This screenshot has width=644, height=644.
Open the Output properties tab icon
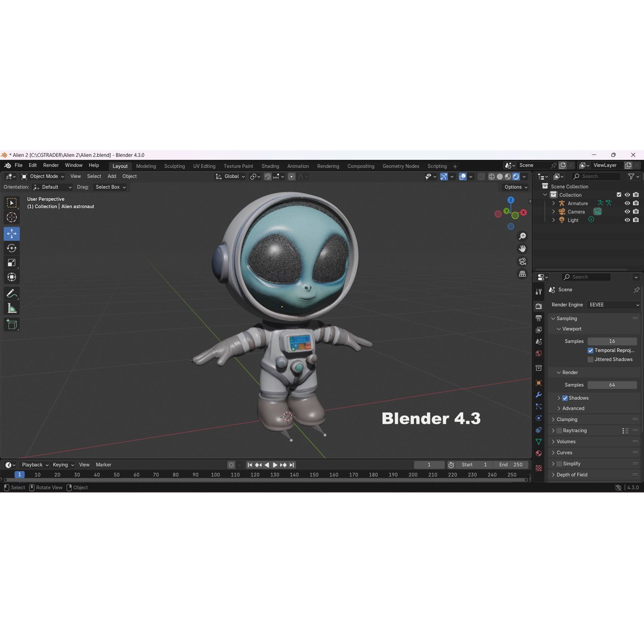[538, 318]
